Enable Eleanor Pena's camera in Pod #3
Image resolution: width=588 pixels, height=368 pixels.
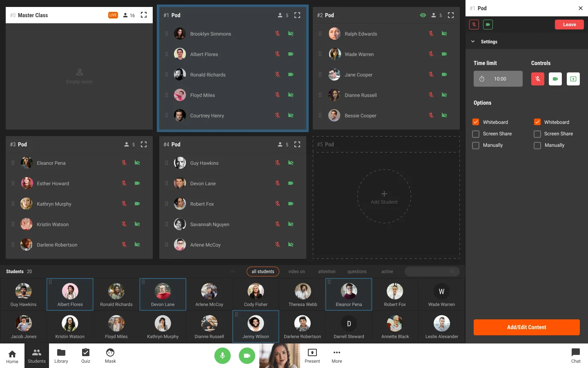(x=137, y=163)
